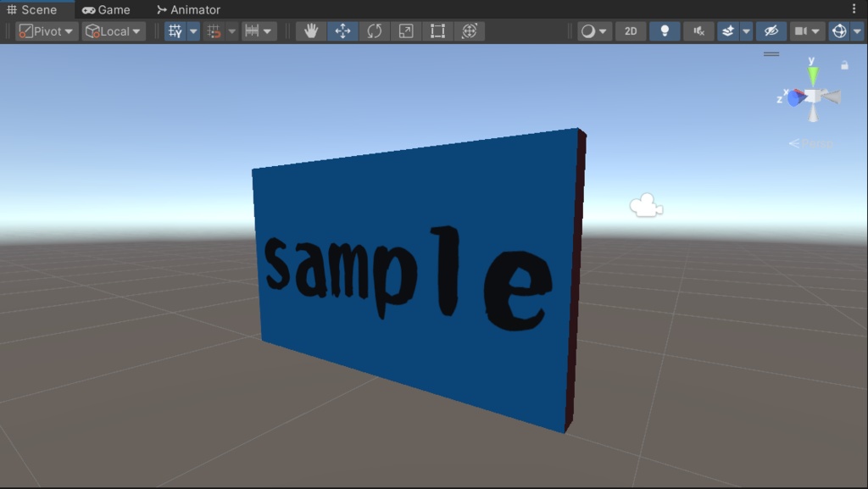The height and width of the screenshot is (489, 868).
Task: Select the Hand view tool
Action: [x=310, y=31]
